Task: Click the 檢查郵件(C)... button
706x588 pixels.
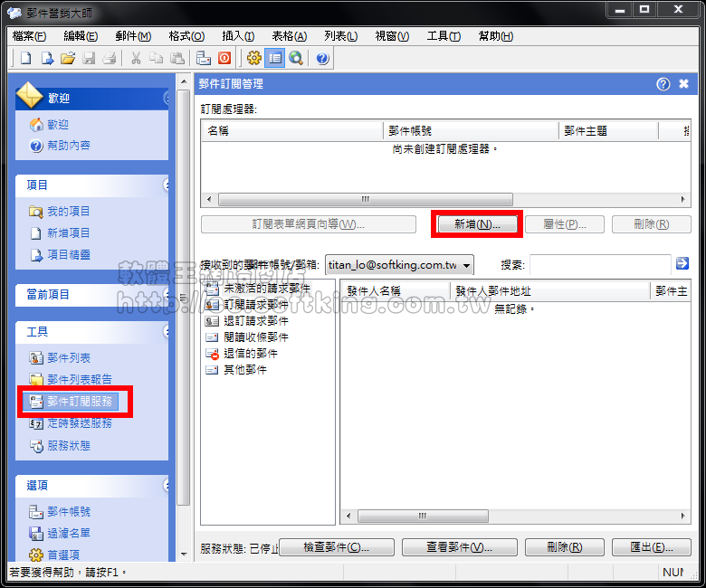Action: pyautogui.click(x=337, y=548)
